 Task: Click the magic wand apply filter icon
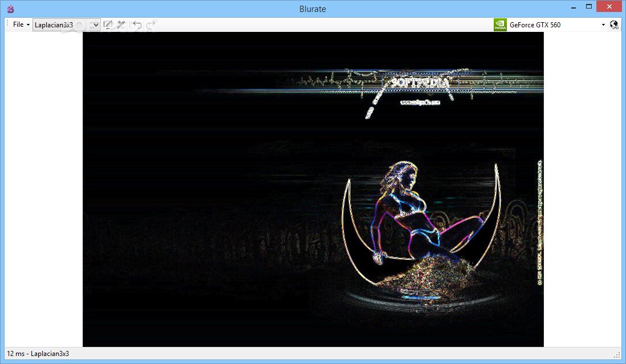[121, 24]
